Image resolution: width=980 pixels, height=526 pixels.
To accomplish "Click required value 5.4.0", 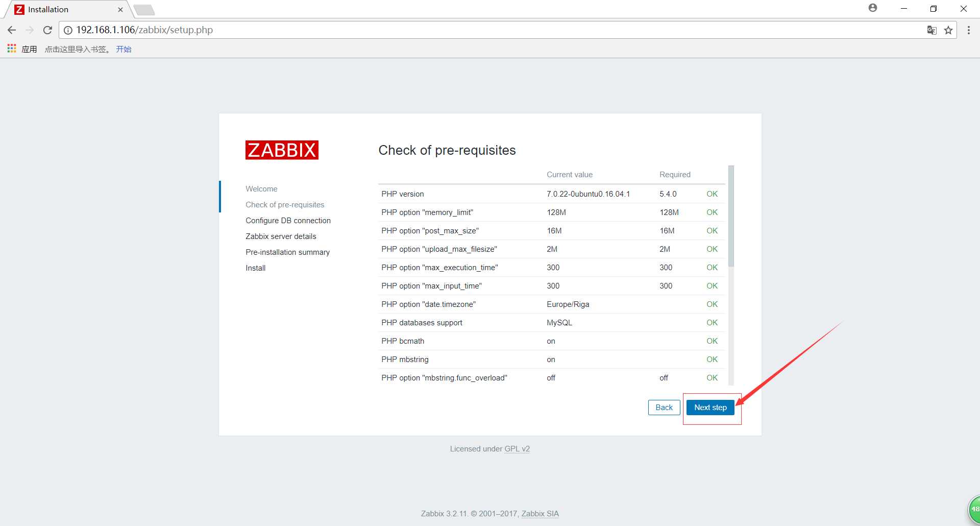I will (x=668, y=194).
